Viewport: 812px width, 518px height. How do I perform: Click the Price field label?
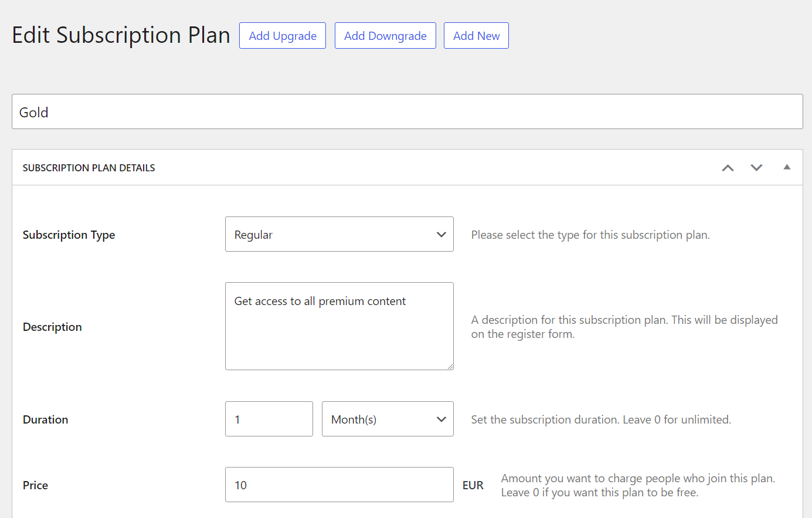pos(35,486)
